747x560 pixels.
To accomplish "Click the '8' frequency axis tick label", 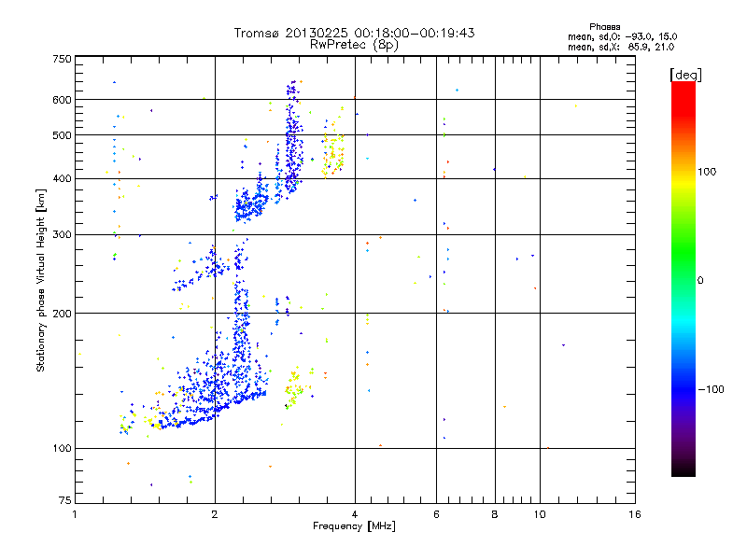I will [x=495, y=514].
